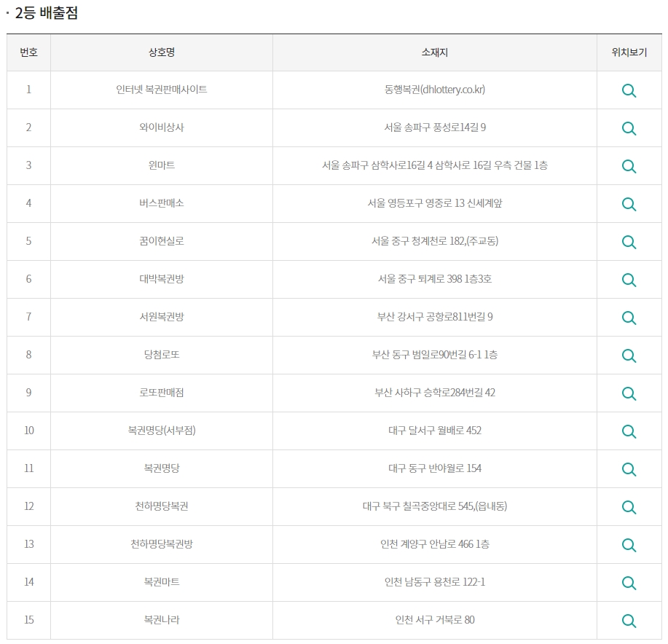View location of 인터넷 복권판매사이트
Viewport: 668px width, 644px height.
click(629, 90)
